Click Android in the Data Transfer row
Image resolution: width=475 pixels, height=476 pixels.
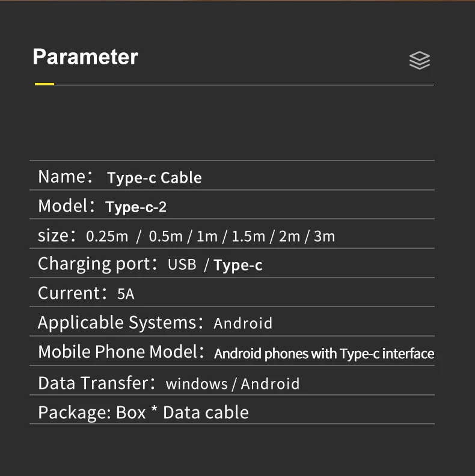tap(270, 383)
